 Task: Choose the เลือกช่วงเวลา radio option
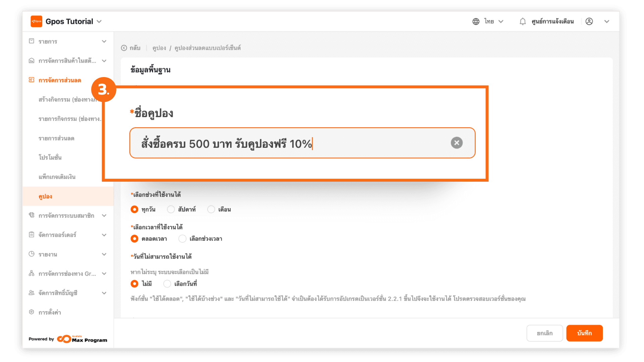tap(182, 239)
